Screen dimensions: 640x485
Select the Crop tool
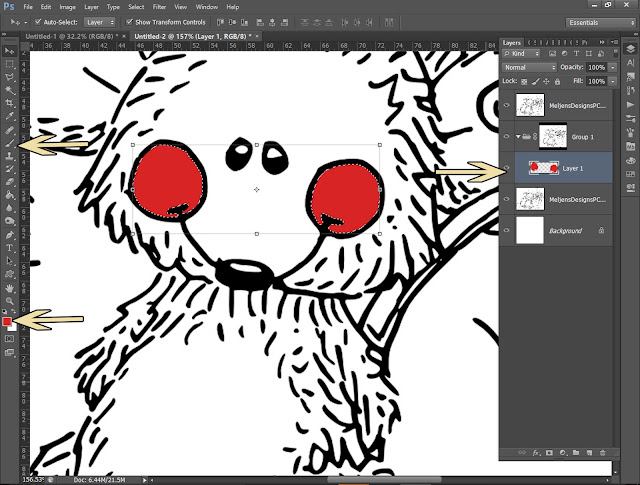click(9, 103)
